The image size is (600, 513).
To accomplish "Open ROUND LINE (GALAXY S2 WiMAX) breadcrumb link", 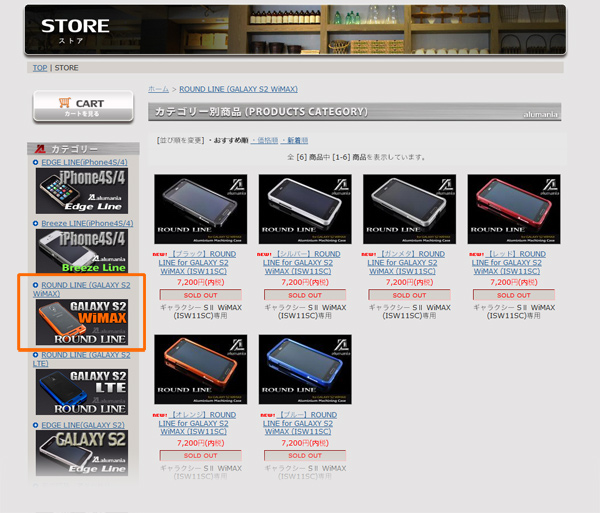I will (x=238, y=89).
